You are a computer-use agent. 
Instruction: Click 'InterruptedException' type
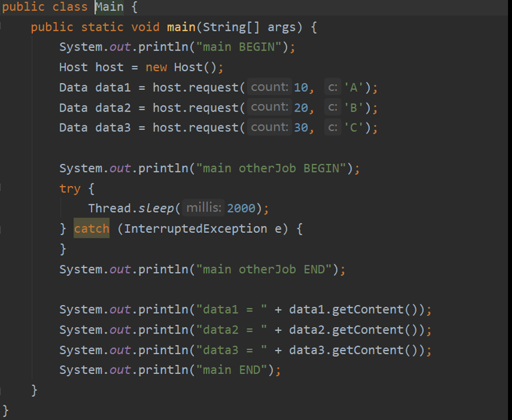pos(195,229)
